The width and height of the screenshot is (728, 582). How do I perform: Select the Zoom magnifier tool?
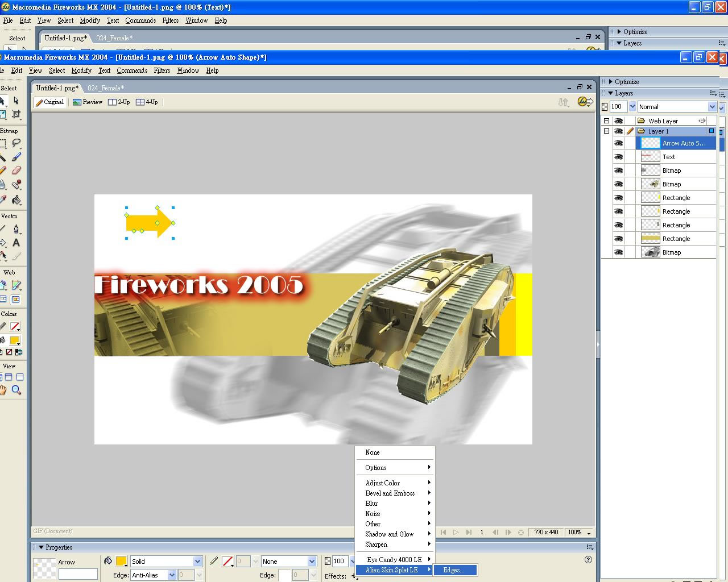(16, 390)
